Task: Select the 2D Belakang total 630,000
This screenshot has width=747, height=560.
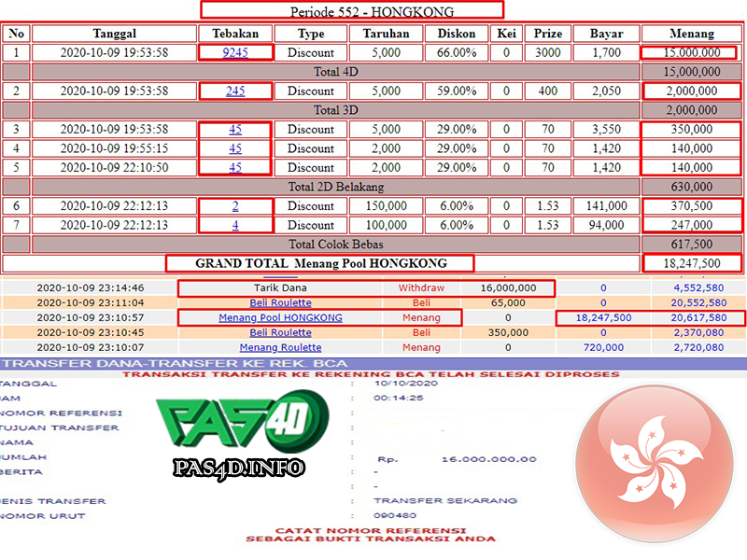Action: click(692, 187)
